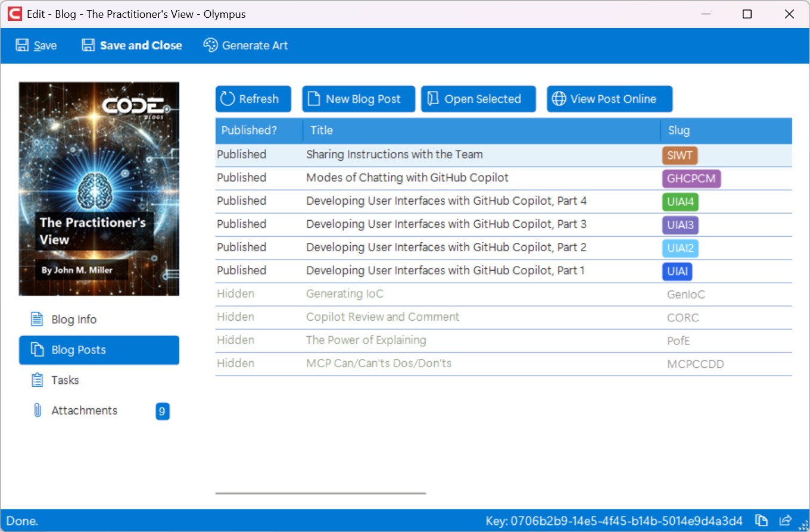
Task: Click the green UIAI4 slug tag
Action: tap(680, 202)
